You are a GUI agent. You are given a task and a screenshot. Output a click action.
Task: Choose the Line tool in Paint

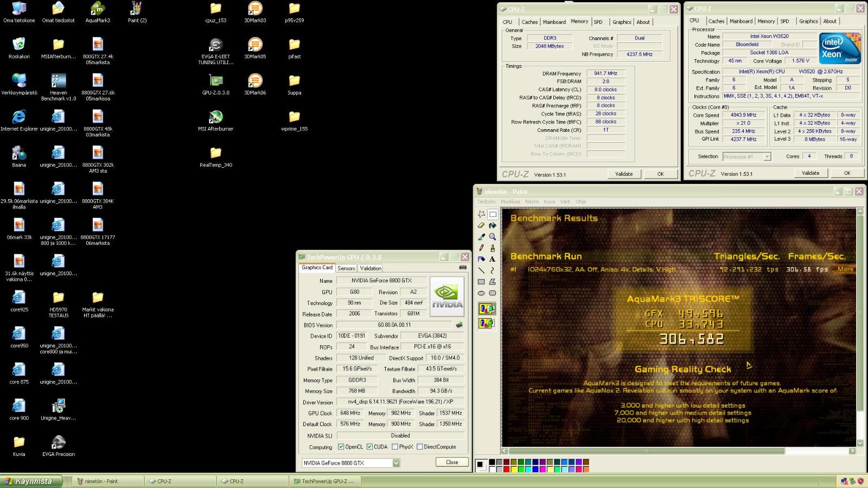click(481, 270)
